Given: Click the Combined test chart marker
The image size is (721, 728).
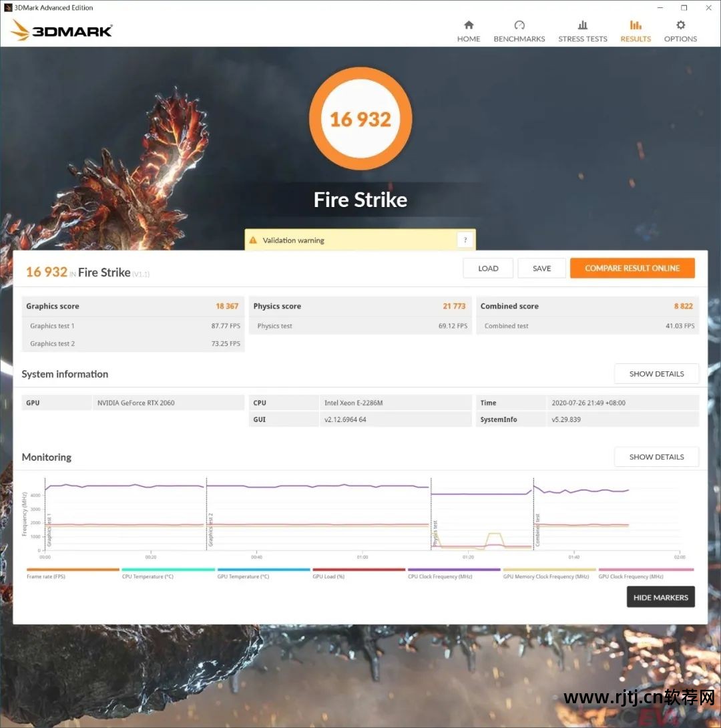Looking at the screenshot, I should tap(537, 530).
